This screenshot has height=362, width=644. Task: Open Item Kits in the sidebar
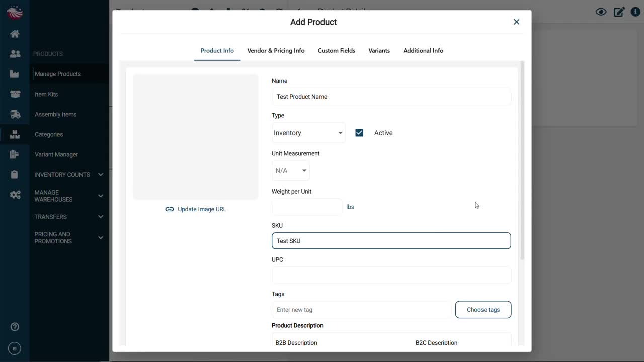[46, 94]
